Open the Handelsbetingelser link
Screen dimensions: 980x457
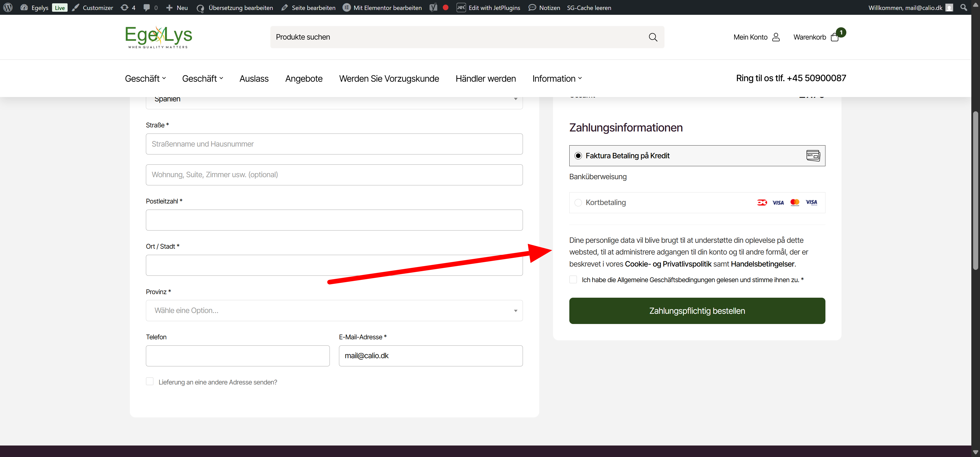coord(762,264)
